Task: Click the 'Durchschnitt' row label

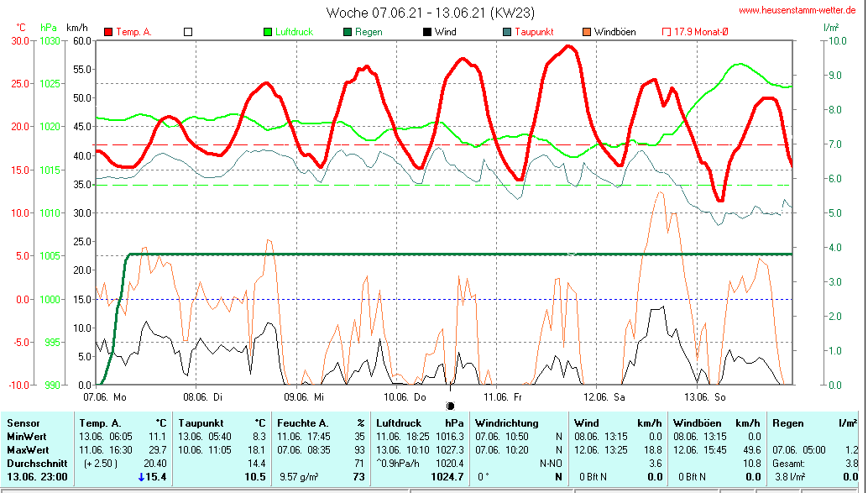Action: pos(37,463)
